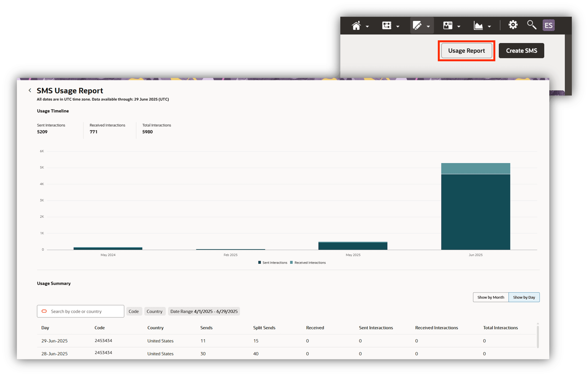Open the settings gear icon
This screenshot has width=588, height=376.
[513, 25]
